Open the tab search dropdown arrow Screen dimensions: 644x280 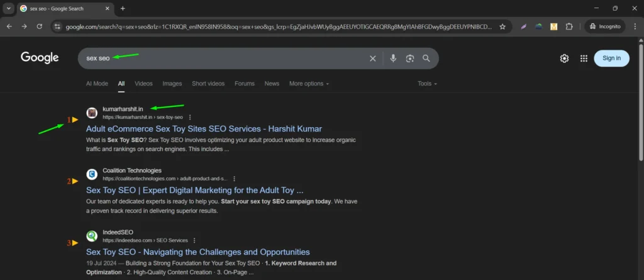click(x=8, y=9)
